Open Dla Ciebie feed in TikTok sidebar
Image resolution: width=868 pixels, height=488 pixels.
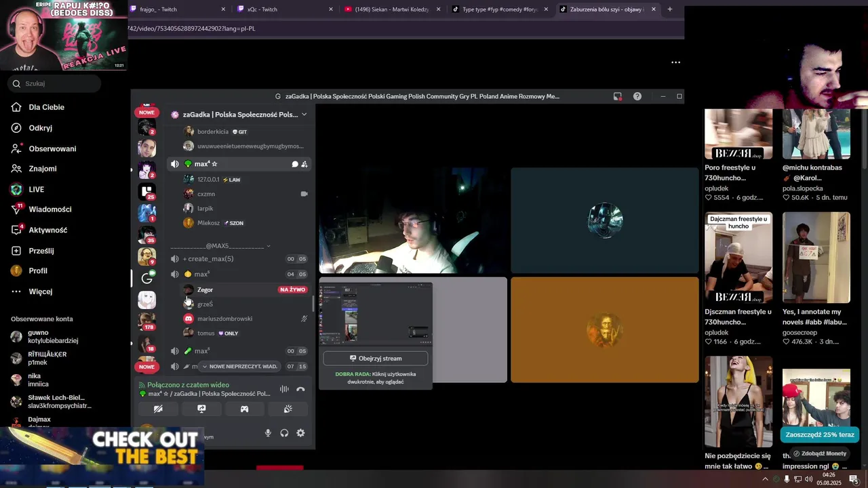[x=47, y=107]
